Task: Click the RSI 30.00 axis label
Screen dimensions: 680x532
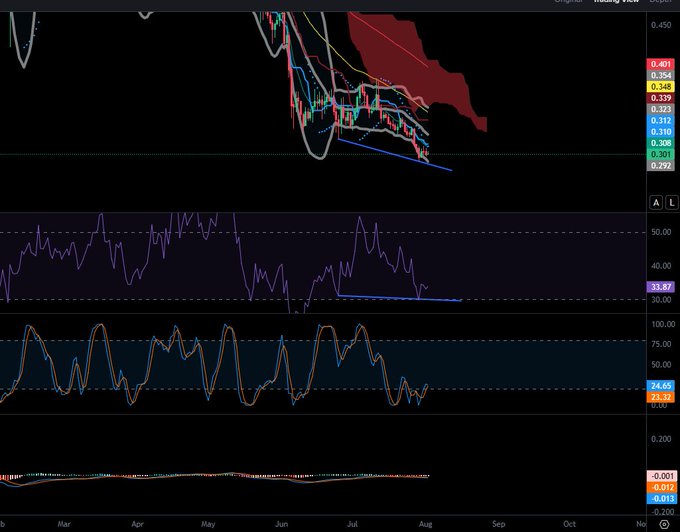Action: click(x=661, y=300)
